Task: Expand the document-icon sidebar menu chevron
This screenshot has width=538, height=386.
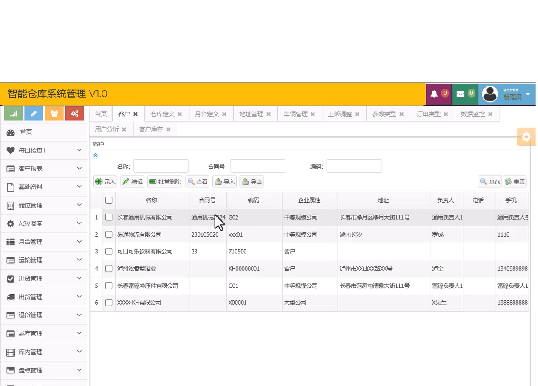Action: pyautogui.click(x=79, y=186)
